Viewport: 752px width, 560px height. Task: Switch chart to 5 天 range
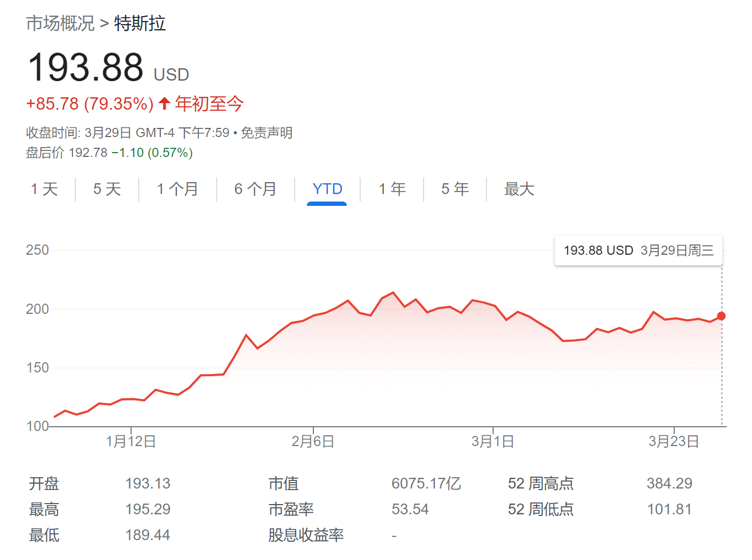coord(107,189)
